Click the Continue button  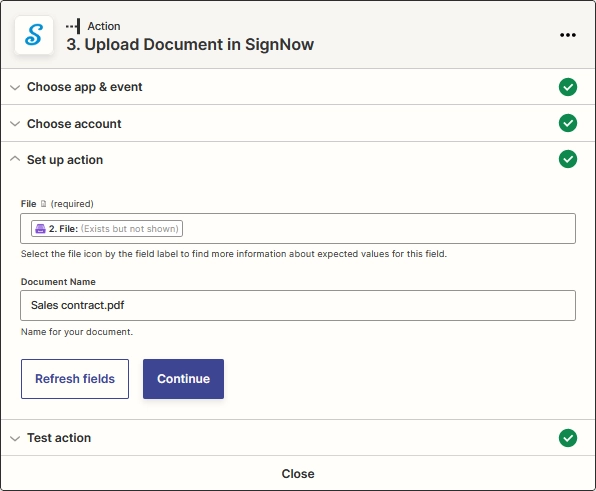(x=183, y=379)
